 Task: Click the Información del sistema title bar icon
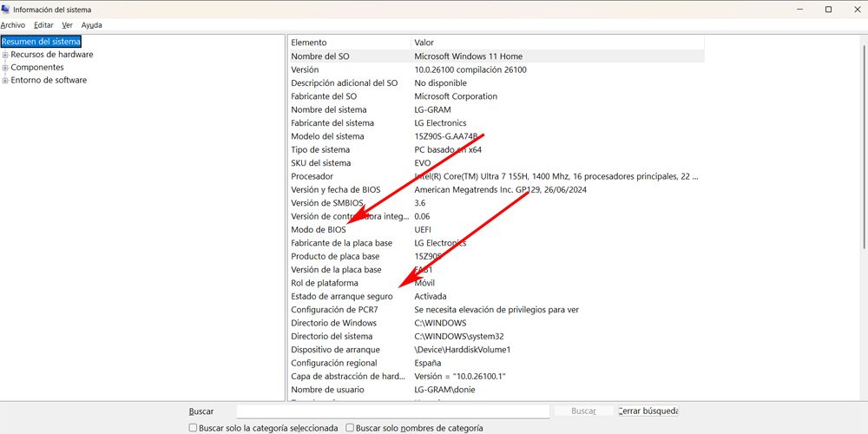coord(6,9)
